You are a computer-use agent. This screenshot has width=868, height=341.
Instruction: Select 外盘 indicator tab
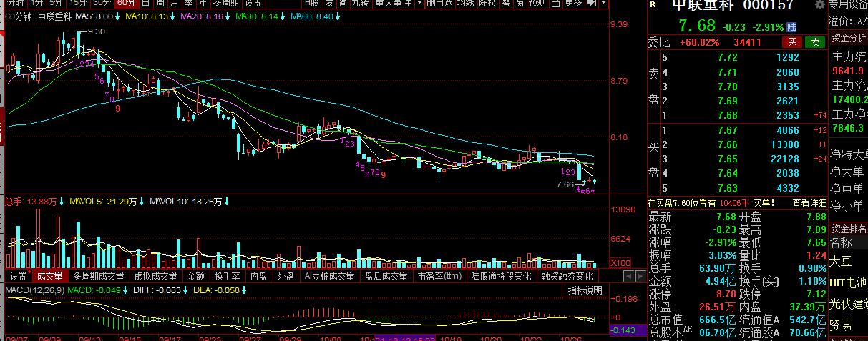pos(286,276)
